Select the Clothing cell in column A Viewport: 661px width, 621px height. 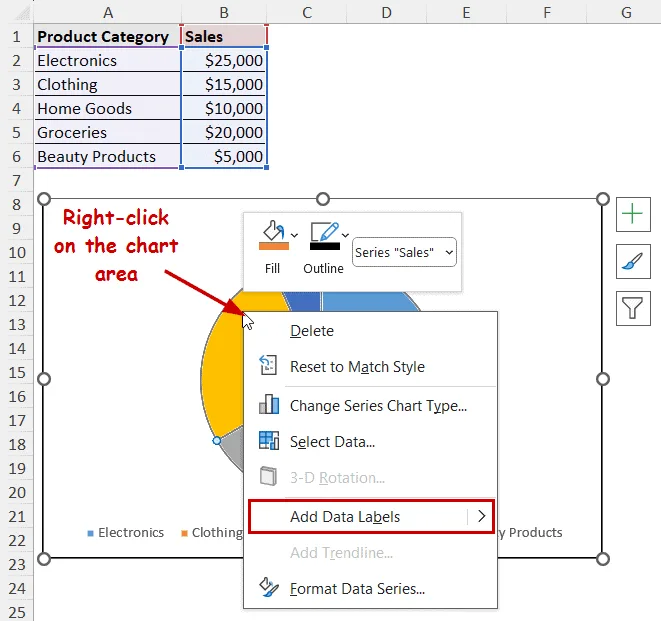(107, 84)
